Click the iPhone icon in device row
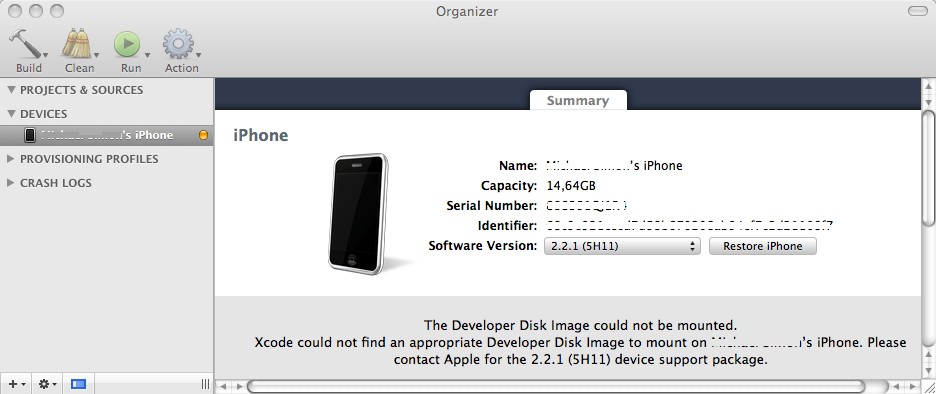This screenshot has width=936, height=394. 30,136
